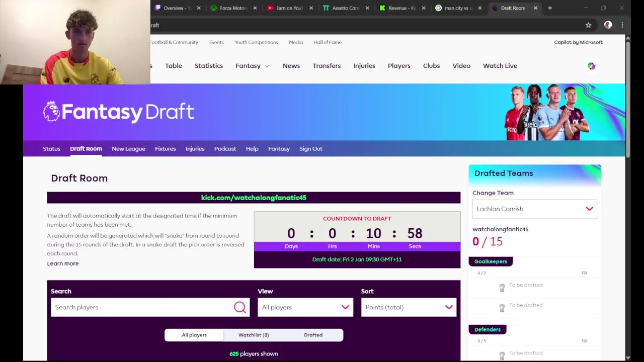
Task: Switch to Assetto Corsa browser tab
Action: click(341, 8)
